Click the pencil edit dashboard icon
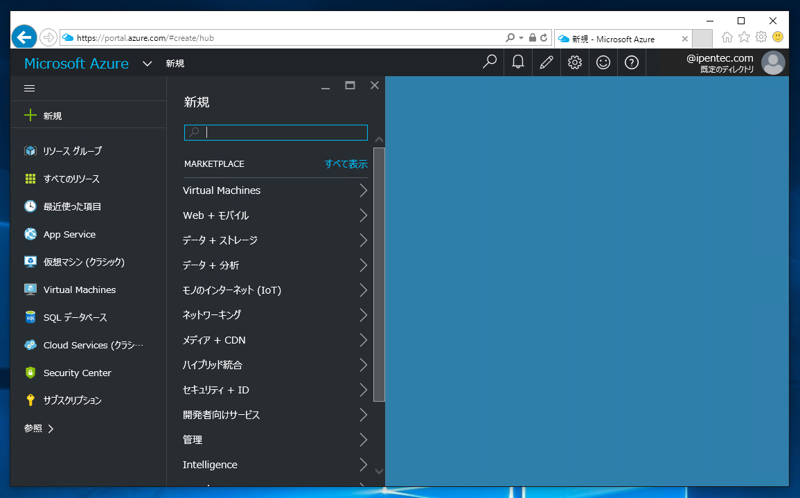800x498 pixels. click(x=546, y=62)
